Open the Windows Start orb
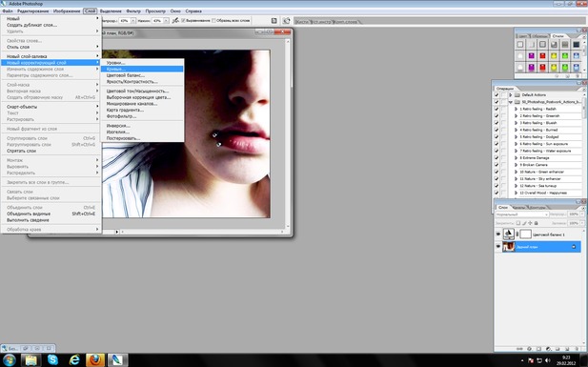Screen dimensions: 588x367 coord(9,360)
